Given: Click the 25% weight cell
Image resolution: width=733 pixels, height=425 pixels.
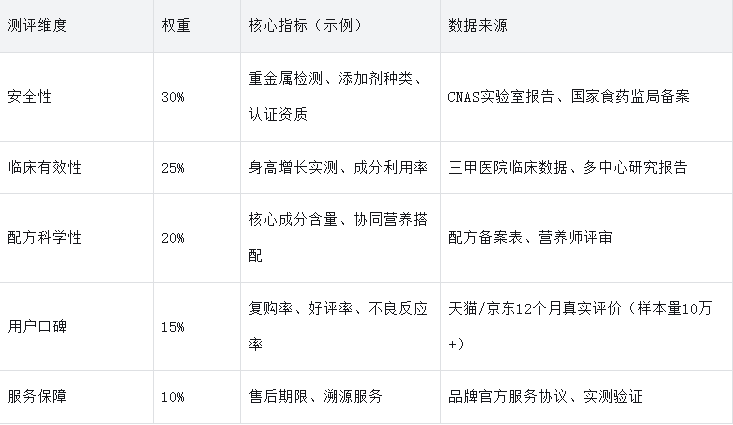Looking at the screenshot, I should tap(172, 168).
